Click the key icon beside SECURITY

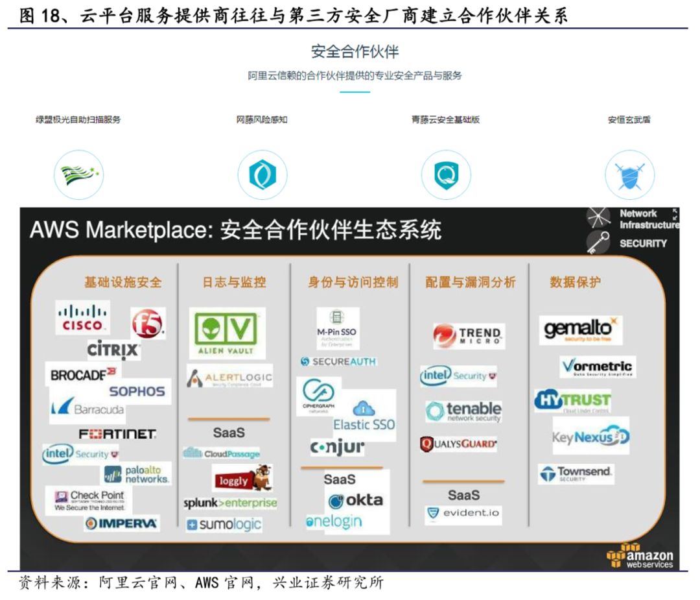[598, 243]
